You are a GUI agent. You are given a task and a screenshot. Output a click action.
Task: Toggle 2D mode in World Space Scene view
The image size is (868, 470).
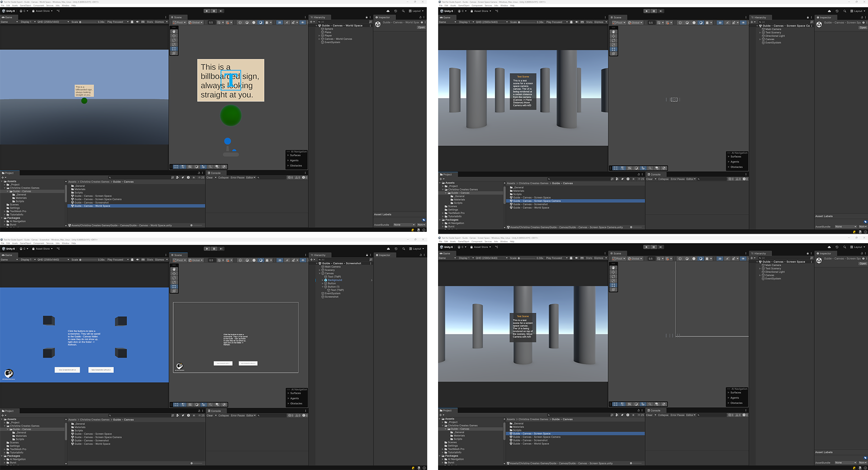tap(279, 22)
